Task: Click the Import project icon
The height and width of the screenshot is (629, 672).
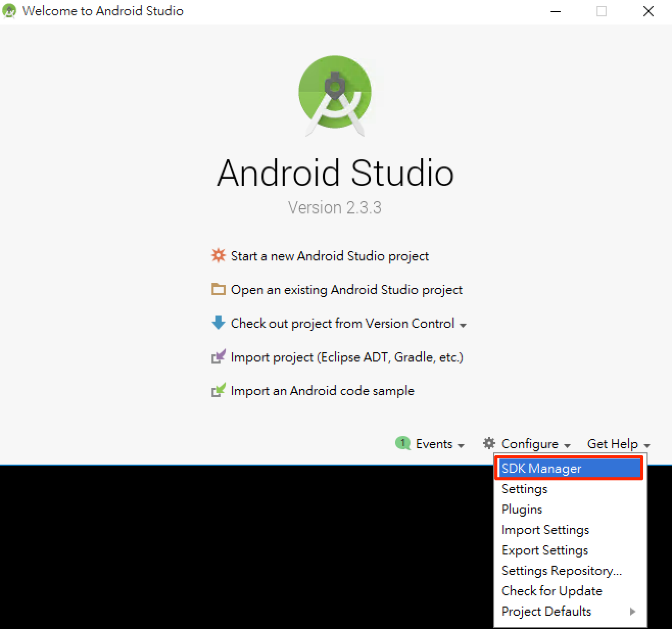Action: pos(218,356)
